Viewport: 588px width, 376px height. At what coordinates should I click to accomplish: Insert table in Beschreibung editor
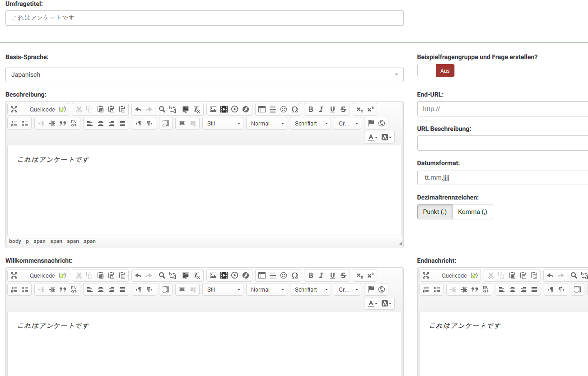pos(261,109)
